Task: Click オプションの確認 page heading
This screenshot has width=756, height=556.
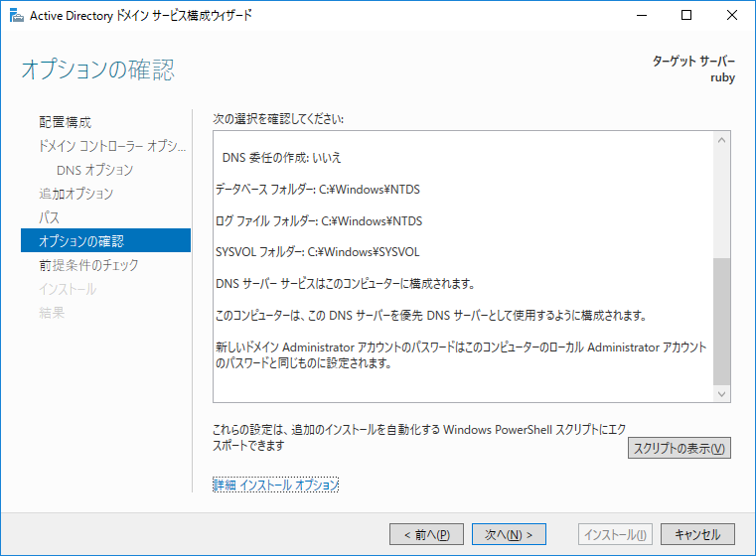Action: pyautogui.click(x=98, y=69)
